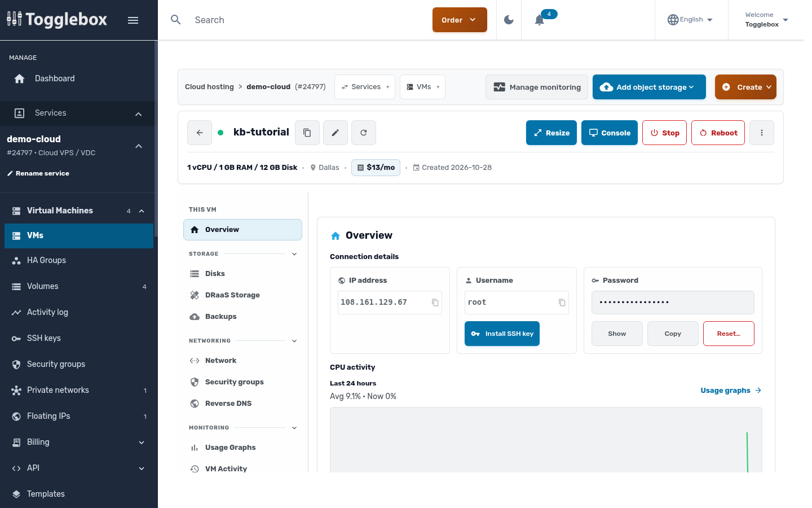Copy the password

pyautogui.click(x=673, y=334)
